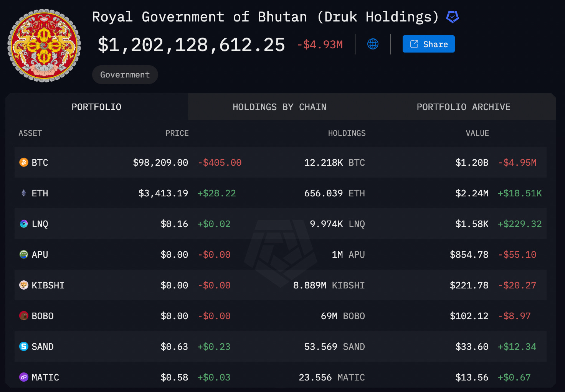Open the KIBSHI asset link

(48, 285)
